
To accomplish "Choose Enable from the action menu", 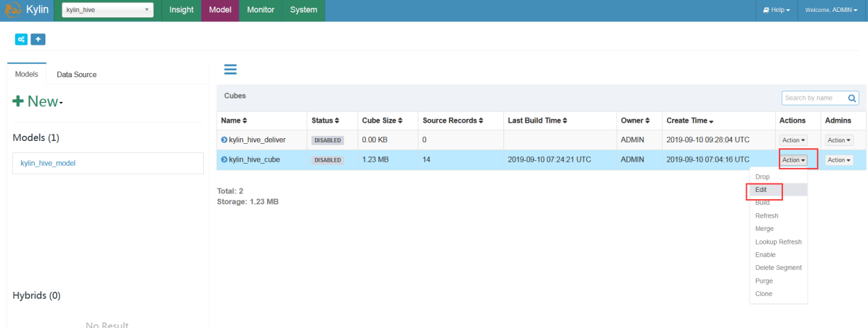I will point(778,254).
